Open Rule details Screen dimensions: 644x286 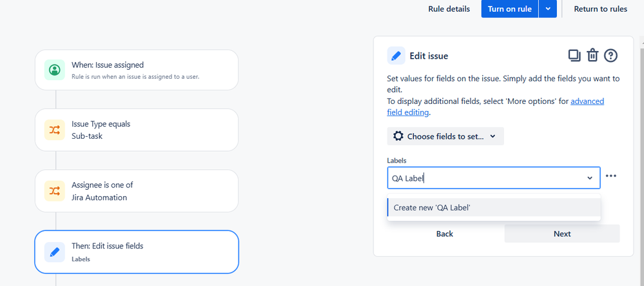449,9
